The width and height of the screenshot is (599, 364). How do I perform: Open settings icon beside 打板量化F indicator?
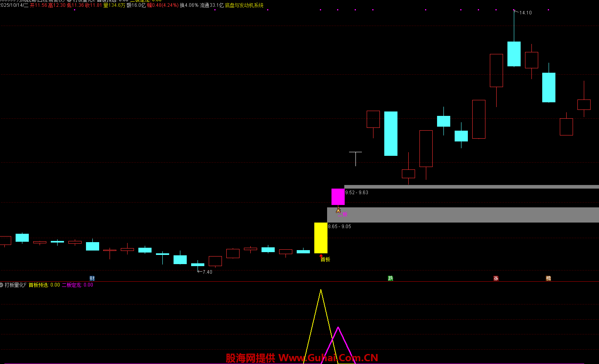(2, 285)
